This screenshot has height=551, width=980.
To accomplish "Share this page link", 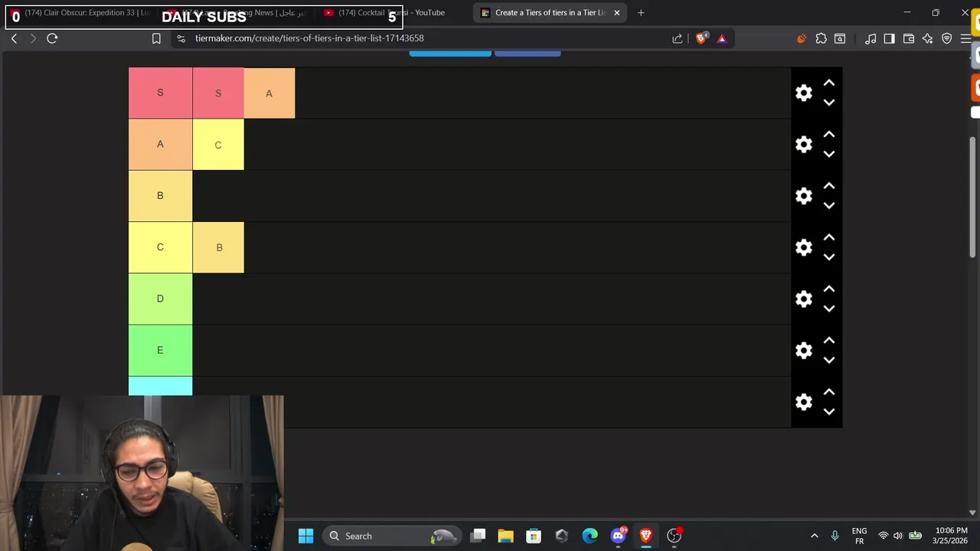I will [678, 38].
